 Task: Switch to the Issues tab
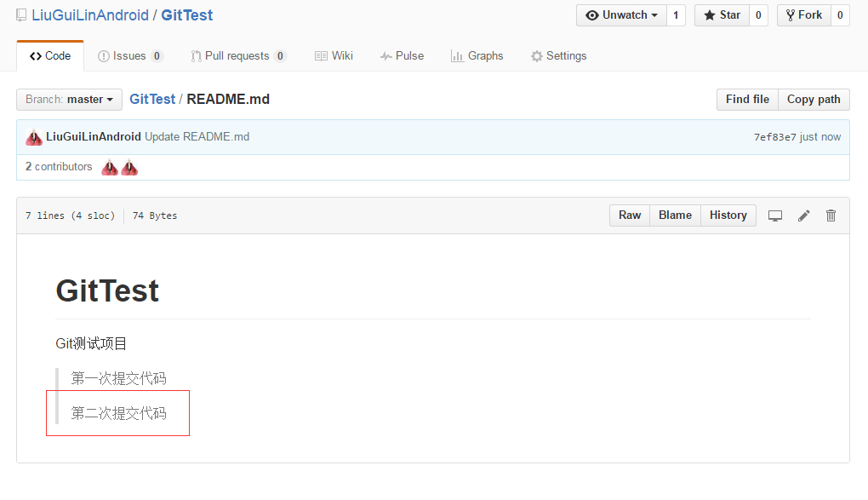click(x=130, y=56)
